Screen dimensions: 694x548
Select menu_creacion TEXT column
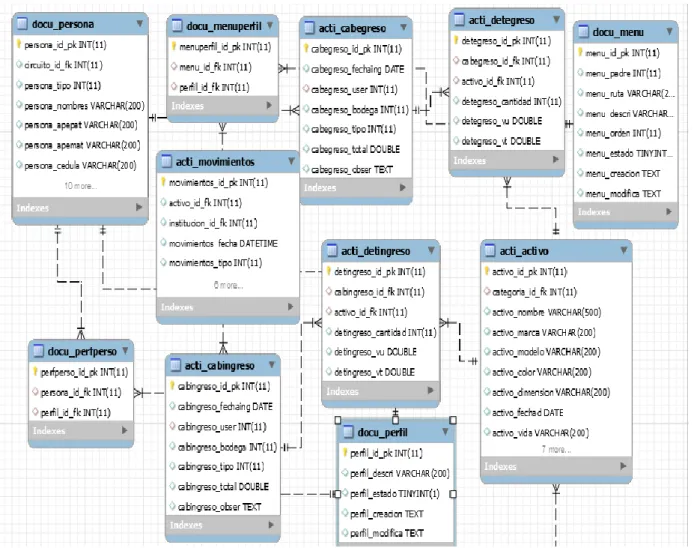[x=625, y=174]
